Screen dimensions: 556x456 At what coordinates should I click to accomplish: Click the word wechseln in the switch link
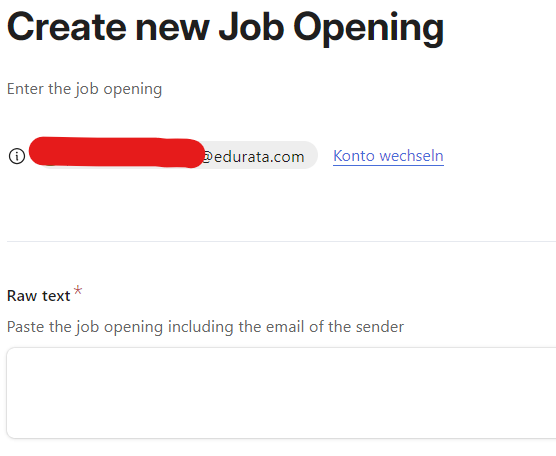click(x=411, y=156)
